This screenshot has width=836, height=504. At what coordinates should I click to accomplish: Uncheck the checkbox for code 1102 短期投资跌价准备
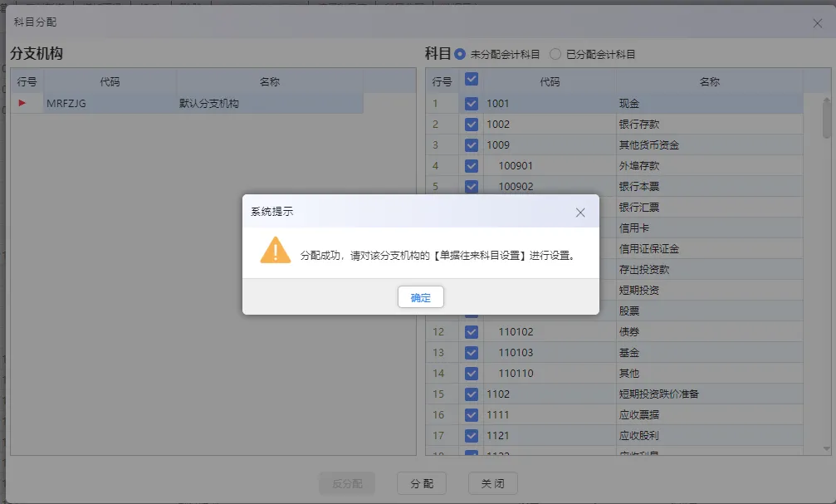tap(472, 394)
